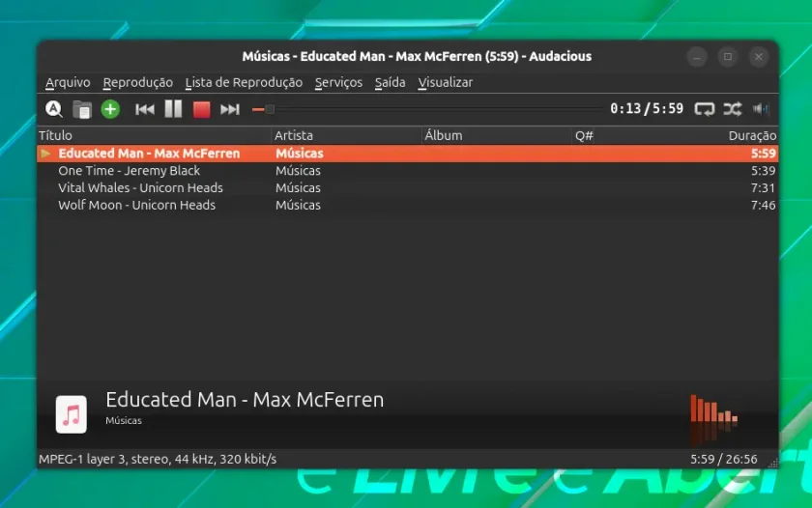Image resolution: width=812 pixels, height=508 pixels.
Task: Close the Audacious window
Action: [759, 57]
